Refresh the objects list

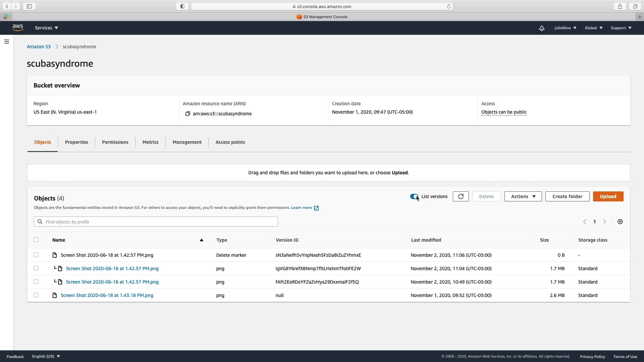click(461, 197)
